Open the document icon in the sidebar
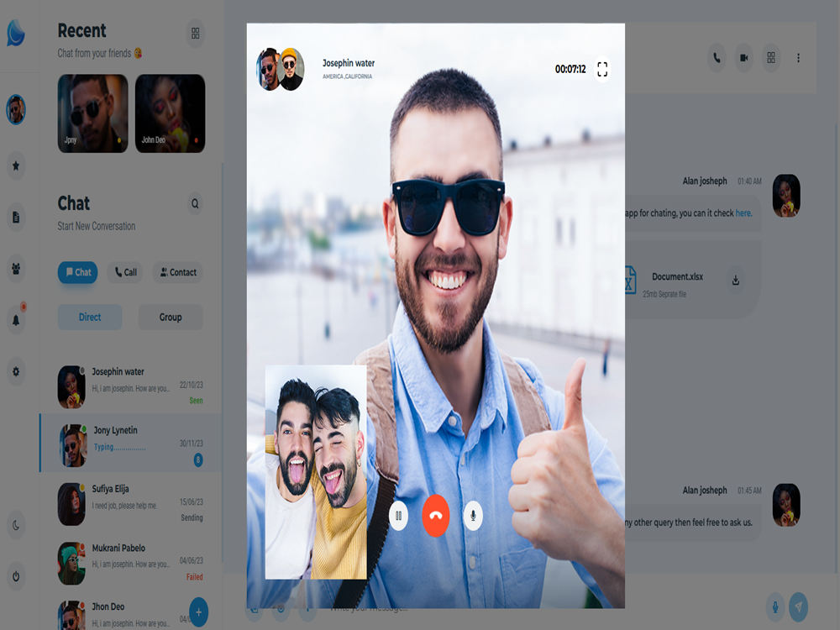840x630 pixels. click(16, 217)
